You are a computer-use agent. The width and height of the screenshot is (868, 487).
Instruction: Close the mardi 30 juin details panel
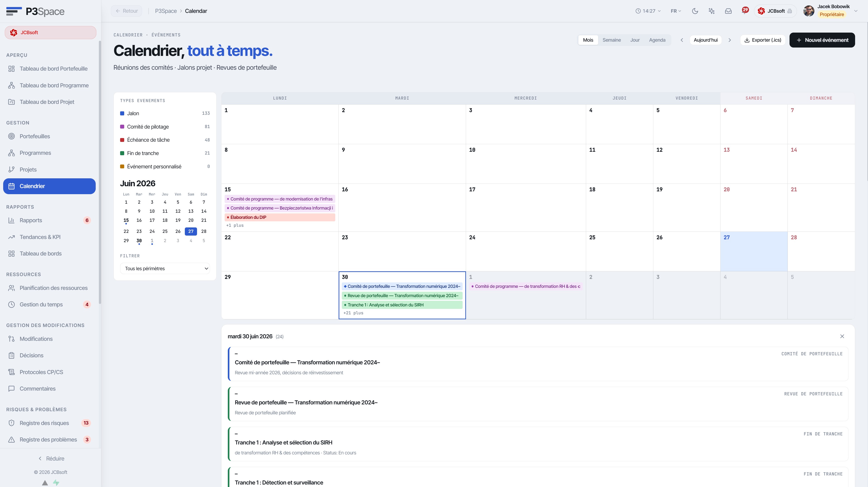pos(842,336)
